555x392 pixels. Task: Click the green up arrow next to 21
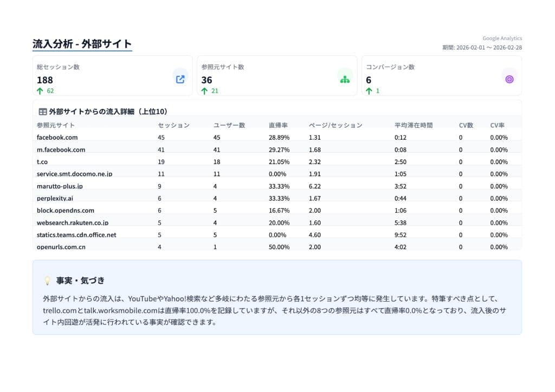click(205, 91)
